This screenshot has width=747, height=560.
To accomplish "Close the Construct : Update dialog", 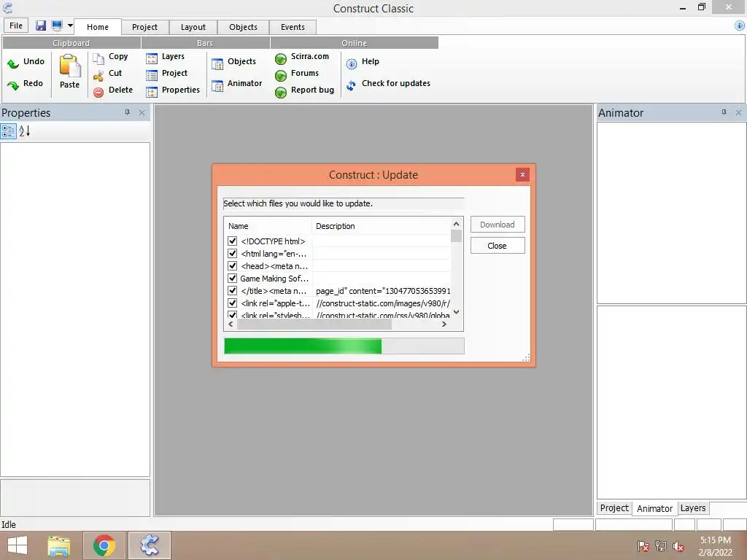I will [x=522, y=175].
